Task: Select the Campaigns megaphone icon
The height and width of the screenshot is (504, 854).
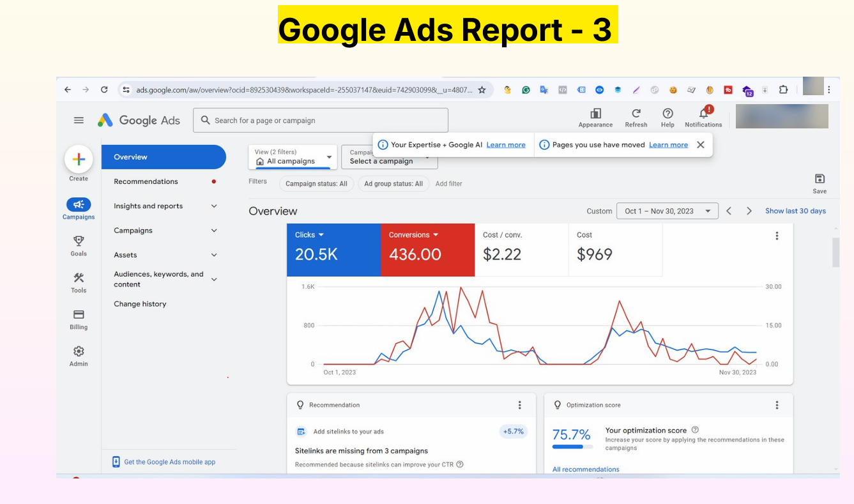Action: point(79,204)
